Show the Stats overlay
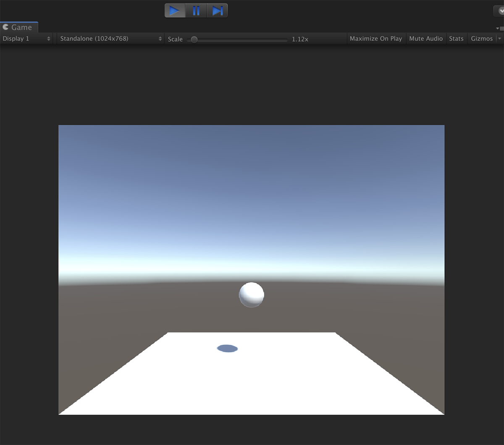The height and width of the screenshot is (445, 504). click(456, 38)
